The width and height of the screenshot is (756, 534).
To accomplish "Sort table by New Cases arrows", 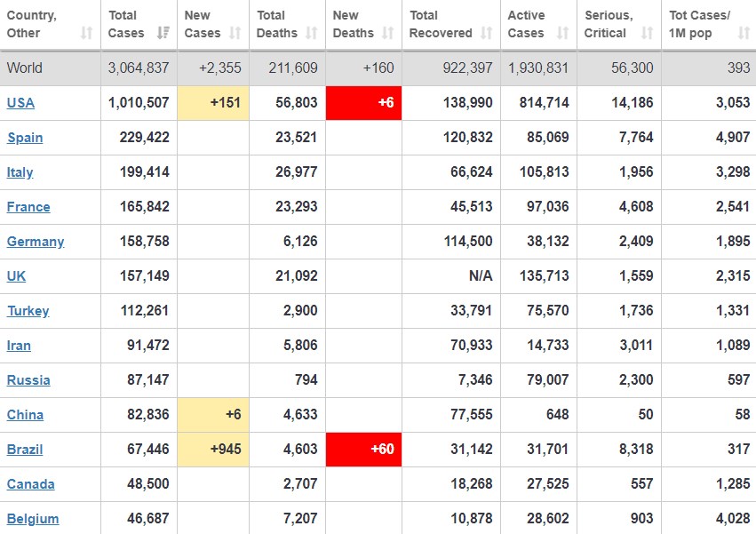I will (x=235, y=33).
